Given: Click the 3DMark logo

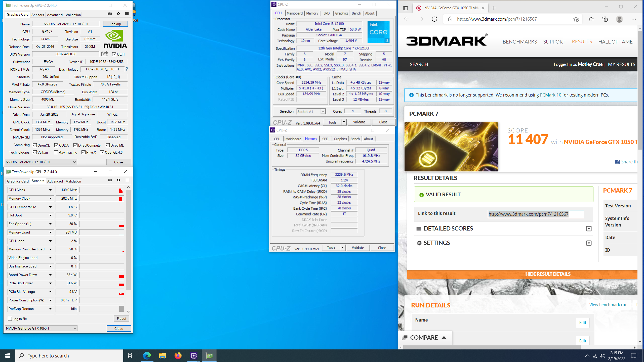Looking at the screenshot, I should (447, 40).
